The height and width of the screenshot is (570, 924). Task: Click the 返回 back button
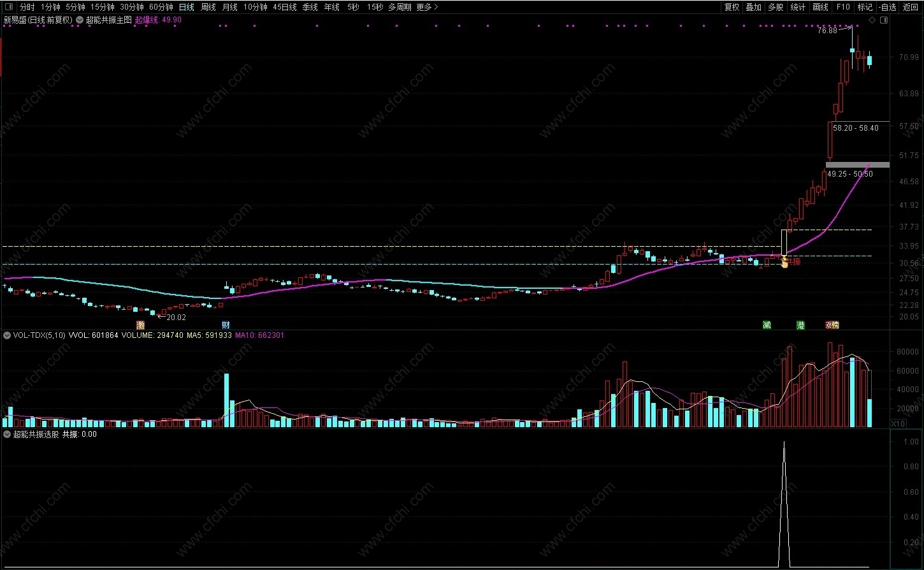pyautogui.click(x=911, y=8)
